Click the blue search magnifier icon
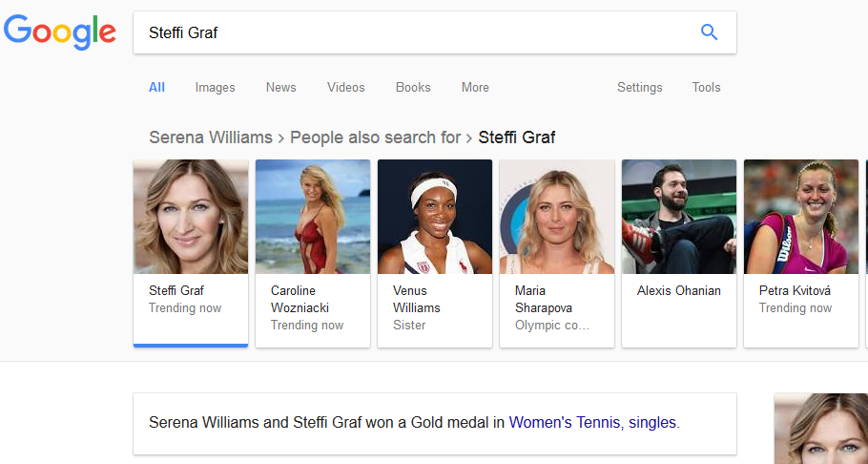Image resolution: width=868 pixels, height=464 pixels. pyautogui.click(x=709, y=32)
